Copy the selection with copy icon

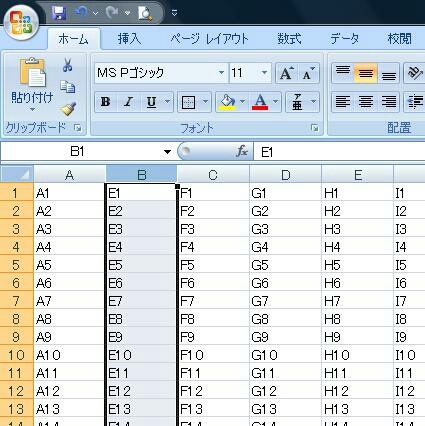pyautogui.click(x=68, y=87)
